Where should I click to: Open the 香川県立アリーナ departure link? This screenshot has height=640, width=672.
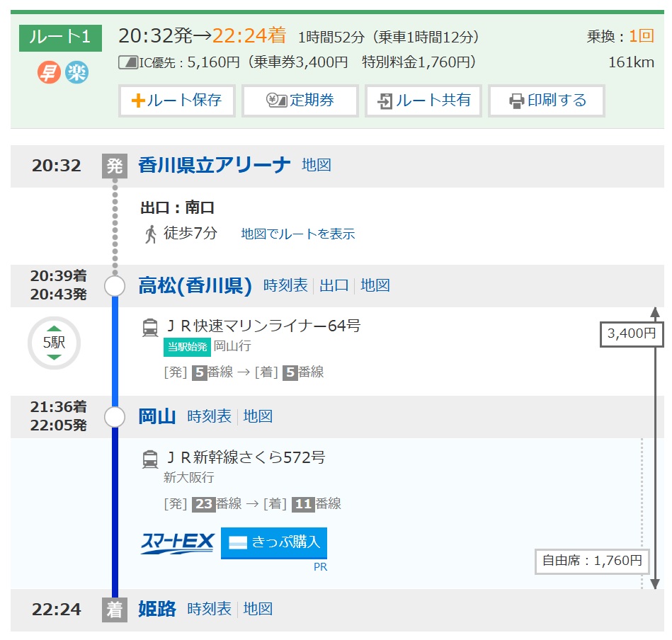tap(215, 165)
